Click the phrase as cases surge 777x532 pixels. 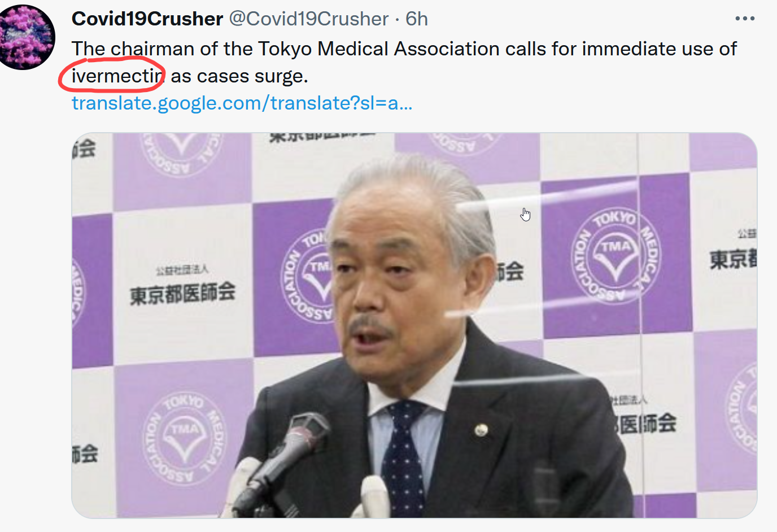click(x=239, y=76)
